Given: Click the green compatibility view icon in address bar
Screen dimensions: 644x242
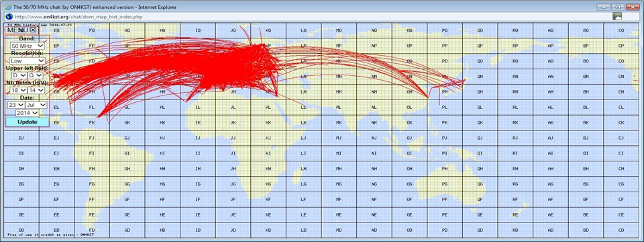Looking at the screenshot, I should tap(617, 16).
